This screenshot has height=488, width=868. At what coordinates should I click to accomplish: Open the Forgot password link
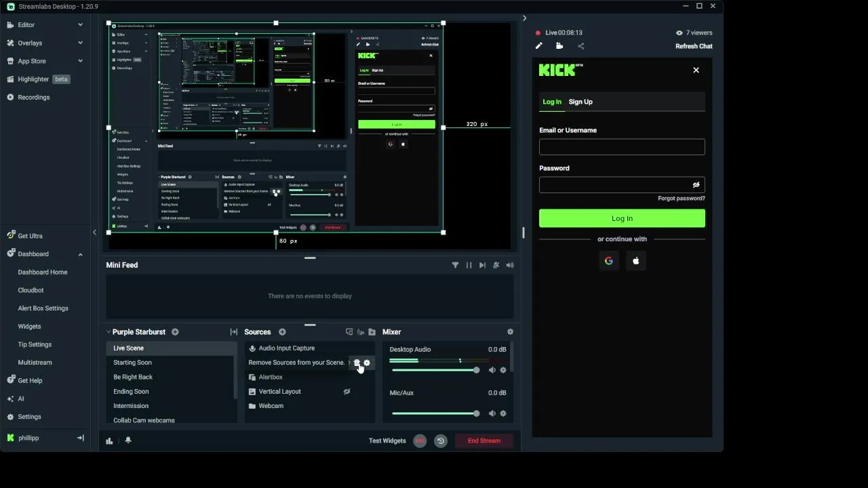coord(682,199)
